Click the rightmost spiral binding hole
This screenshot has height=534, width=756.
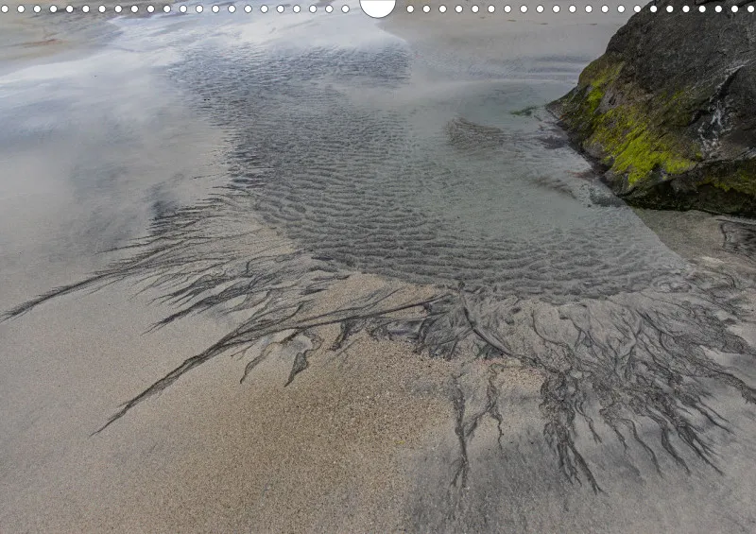pos(750,9)
